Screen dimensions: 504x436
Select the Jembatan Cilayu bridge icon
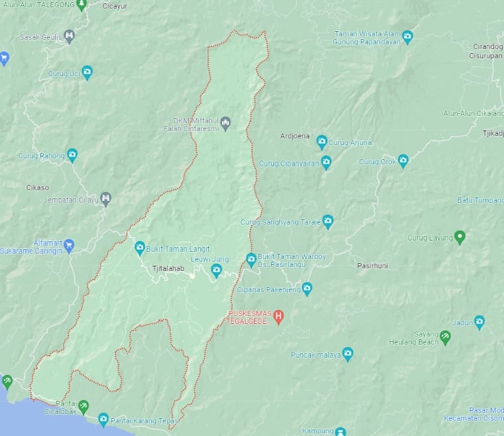pos(105,199)
